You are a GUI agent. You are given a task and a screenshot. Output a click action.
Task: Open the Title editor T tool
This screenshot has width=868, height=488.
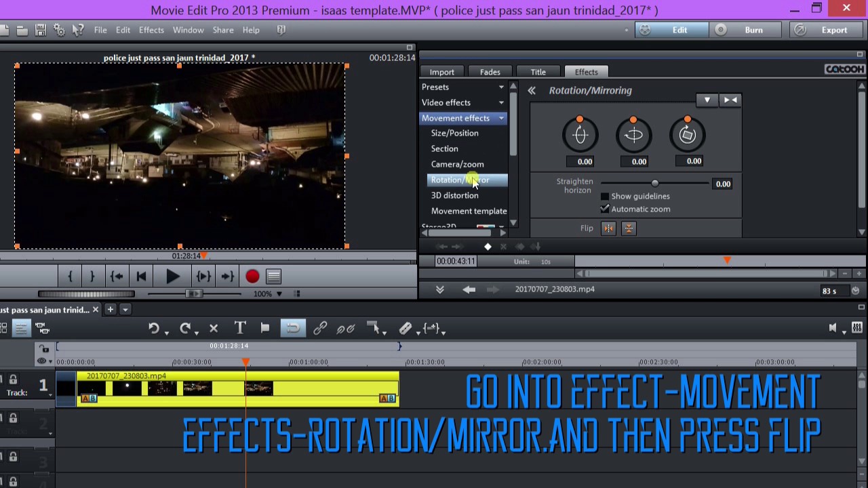(240, 328)
